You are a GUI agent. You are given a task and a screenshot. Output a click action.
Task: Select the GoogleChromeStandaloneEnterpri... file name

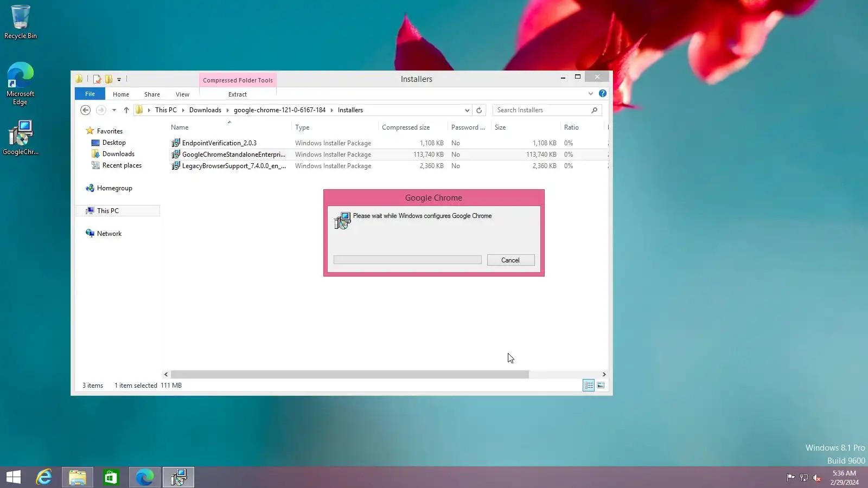coord(234,155)
